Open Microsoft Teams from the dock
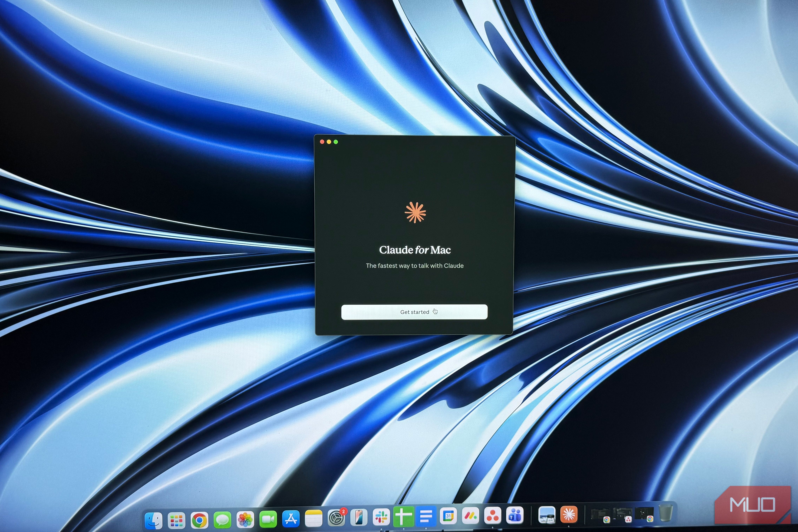Viewport: 798px width, 532px height. pyautogui.click(x=515, y=515)
